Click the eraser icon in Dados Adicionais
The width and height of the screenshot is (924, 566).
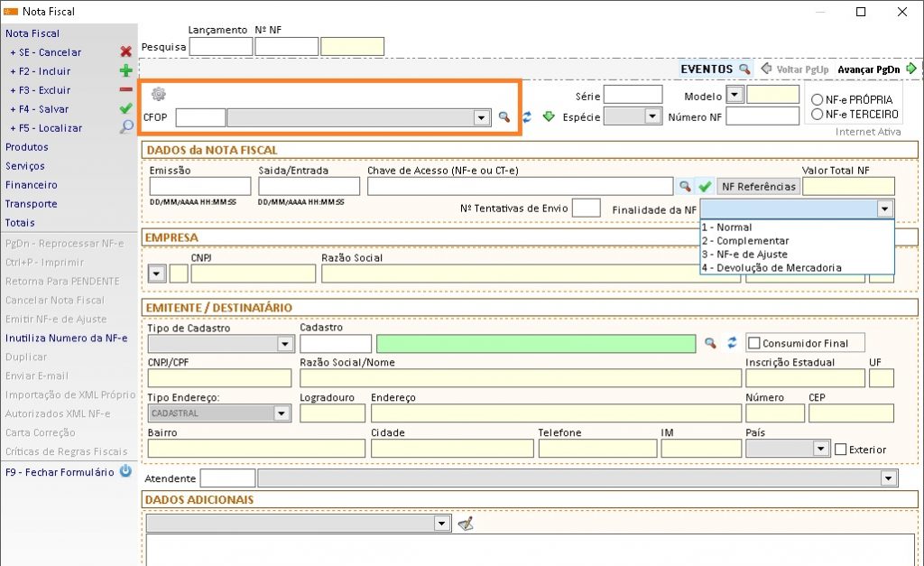[465, 524]
